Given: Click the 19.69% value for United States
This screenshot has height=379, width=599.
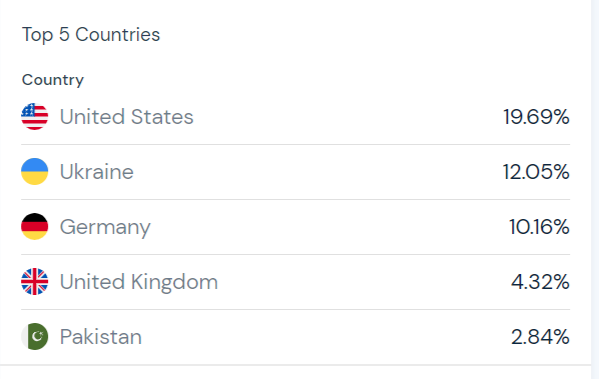Looking at the screenshot, I should tap(536, 117).
